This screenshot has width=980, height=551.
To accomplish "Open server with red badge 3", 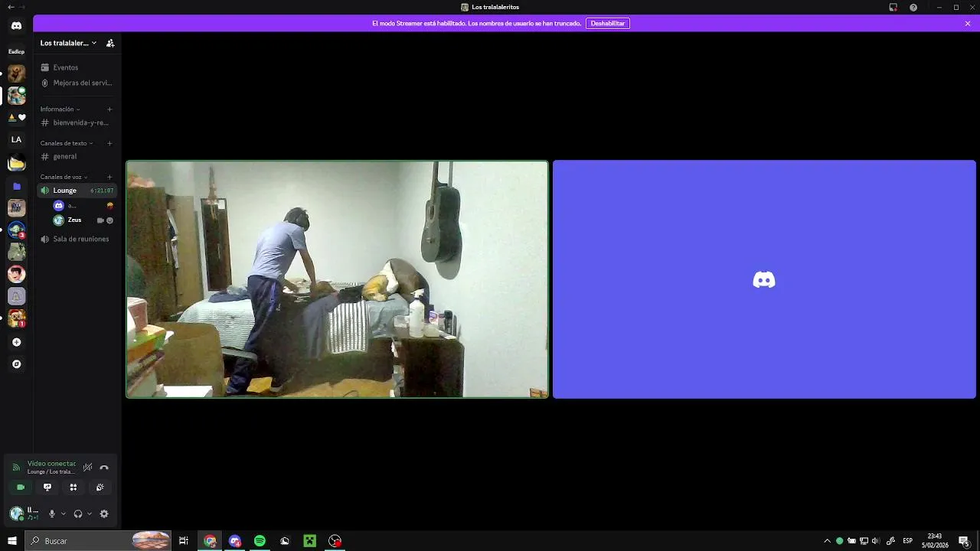I will (x=16, y=230).
